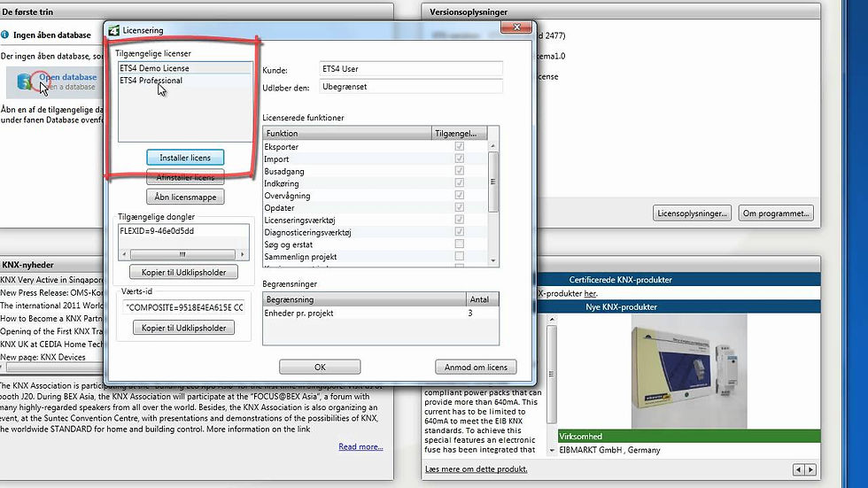The image size is (868, 488).
Task: Toggle the Eksporter function checkbox
Action: coord(459,146)
